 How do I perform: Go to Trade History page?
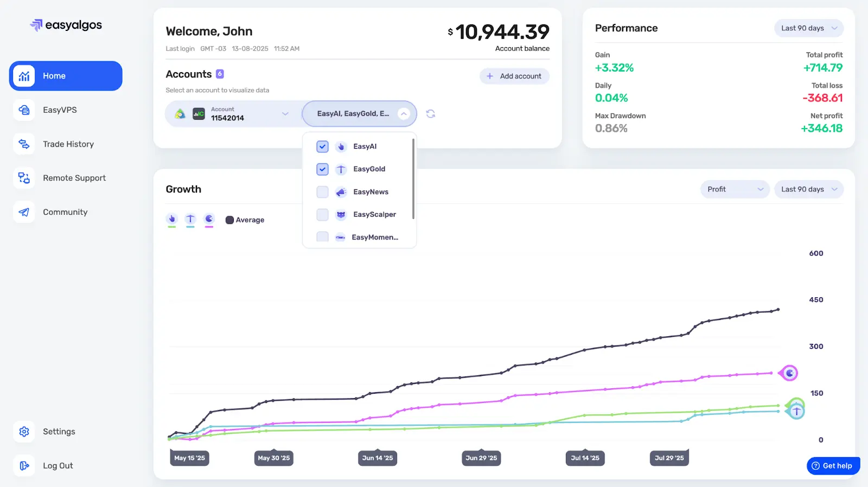click(68, 144)
